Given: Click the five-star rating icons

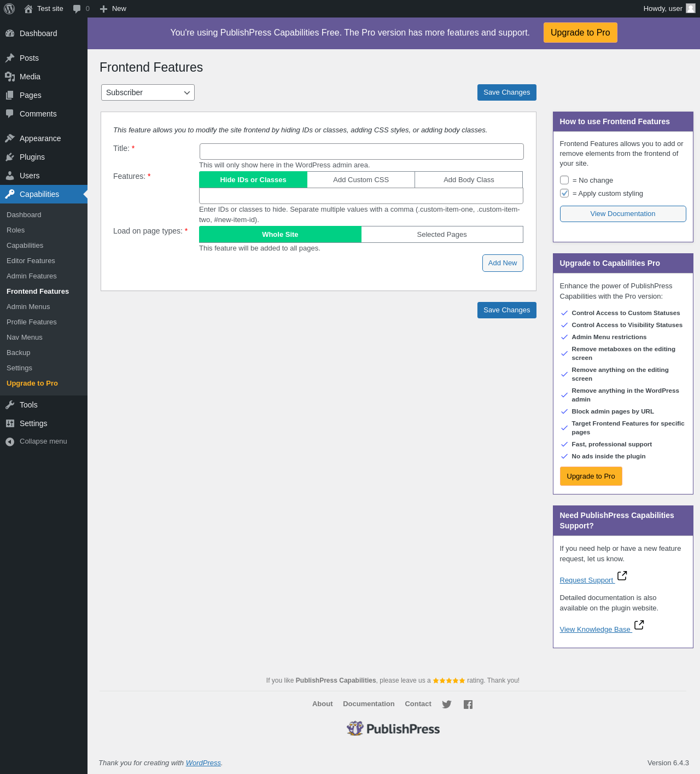Looking at the screenshot, I should coord(449,680).
